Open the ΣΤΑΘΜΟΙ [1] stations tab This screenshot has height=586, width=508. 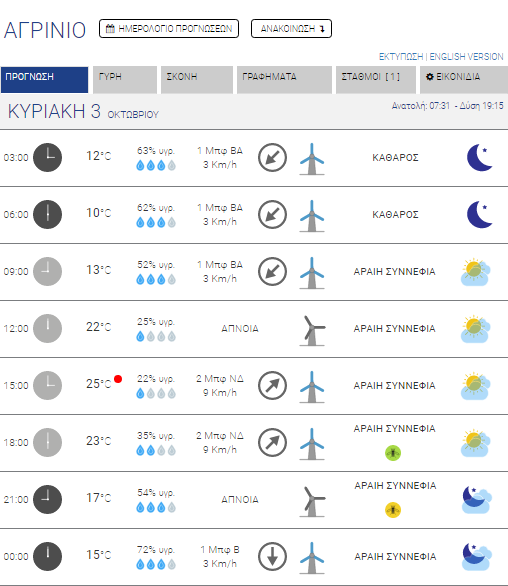pyautogui.click(x=376, y=80)
